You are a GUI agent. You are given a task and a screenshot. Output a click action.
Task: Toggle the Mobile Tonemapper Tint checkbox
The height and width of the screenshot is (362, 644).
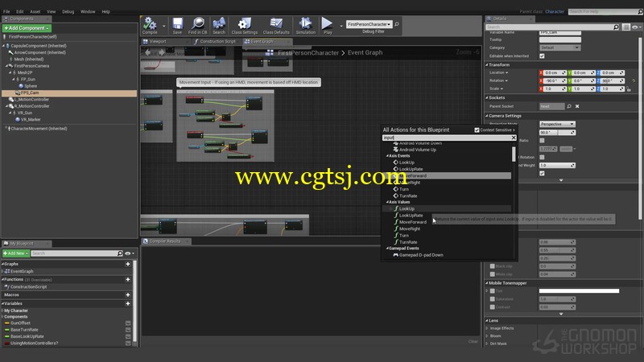click(x=492, y=291)
